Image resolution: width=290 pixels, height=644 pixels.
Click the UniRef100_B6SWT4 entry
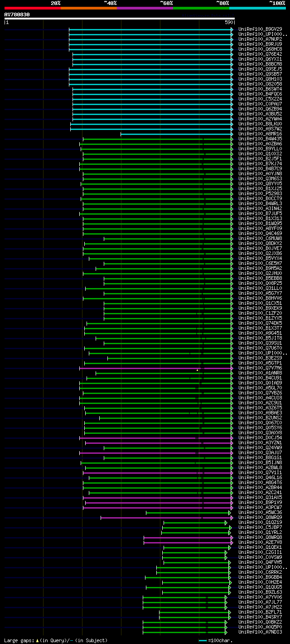[x=261, y=89]
